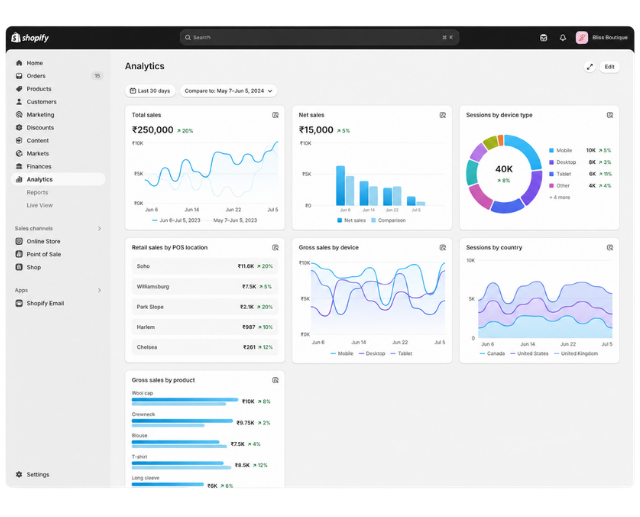Open the Compare to date dropdown
This screenshot has width=640, height=517.
tap(229, 91)
